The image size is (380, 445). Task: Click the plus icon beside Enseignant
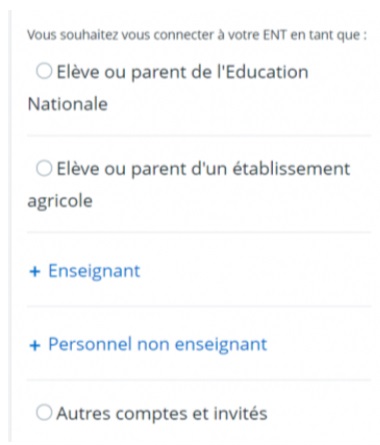35,272
